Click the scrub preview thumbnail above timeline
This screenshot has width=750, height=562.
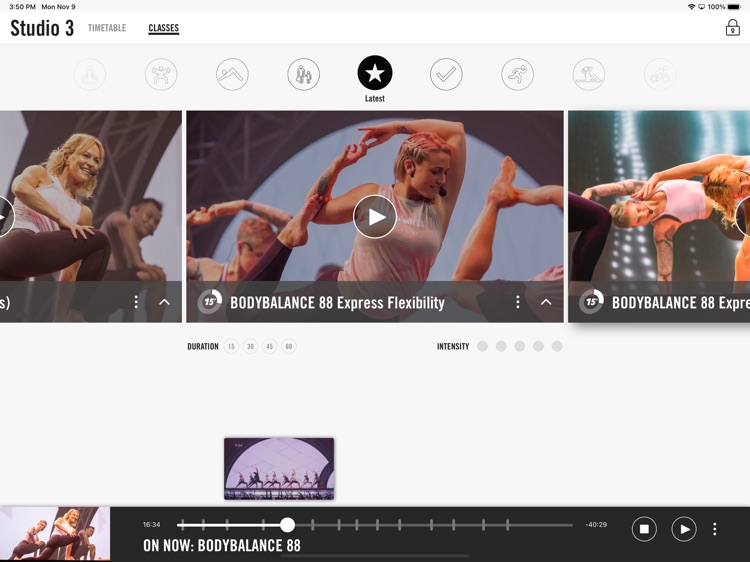[x=279, y=469]
